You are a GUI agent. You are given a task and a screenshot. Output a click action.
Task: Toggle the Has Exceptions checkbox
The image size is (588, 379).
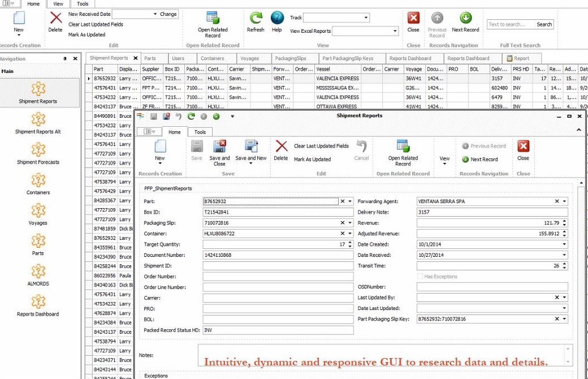coord(420,277)
